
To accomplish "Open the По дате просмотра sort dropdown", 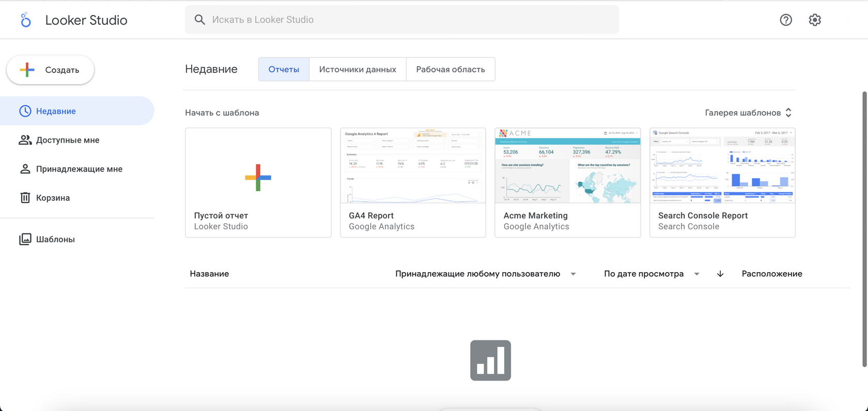I will pos(652,274).
